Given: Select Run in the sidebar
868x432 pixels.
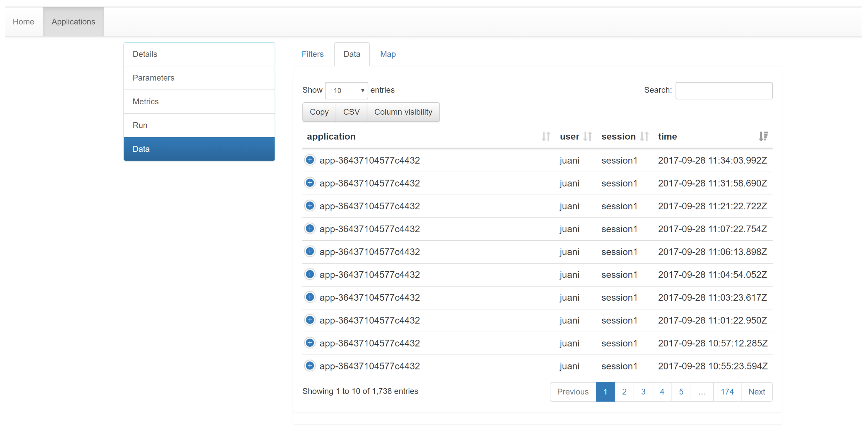Looking at the screenshot, I should pyautogui.click(x=199, y=125).
